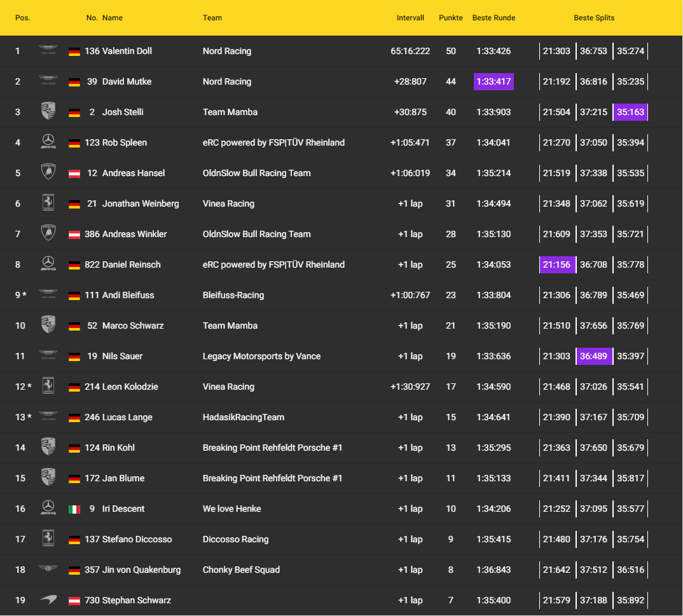Click the Aston Martin logo beside Valentin Doll
The width and height of the screenshot is (683, 616).
tap(48, 50)
